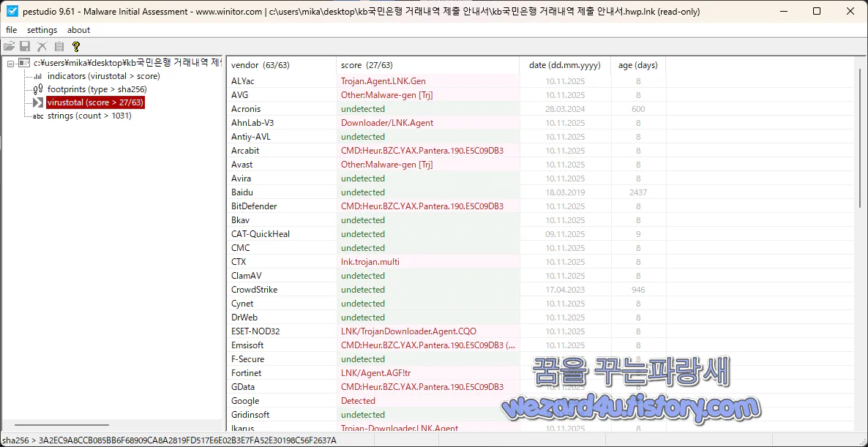Click the footprints icon in the tree

click(x=38, y=89)
